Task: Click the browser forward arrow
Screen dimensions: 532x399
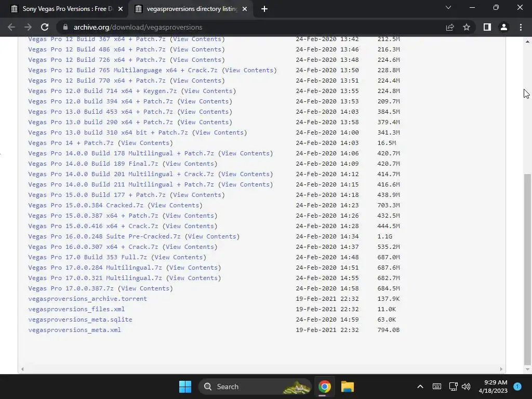Action: coord(28,27)
